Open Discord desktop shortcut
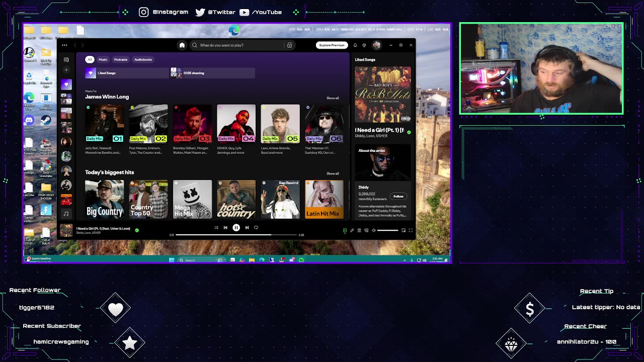 29,122
